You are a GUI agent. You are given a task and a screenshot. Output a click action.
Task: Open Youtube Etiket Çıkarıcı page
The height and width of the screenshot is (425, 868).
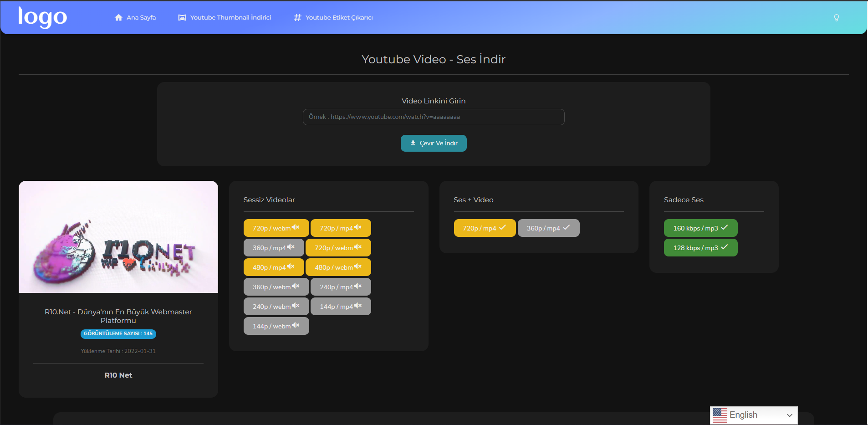pos(333,17)
